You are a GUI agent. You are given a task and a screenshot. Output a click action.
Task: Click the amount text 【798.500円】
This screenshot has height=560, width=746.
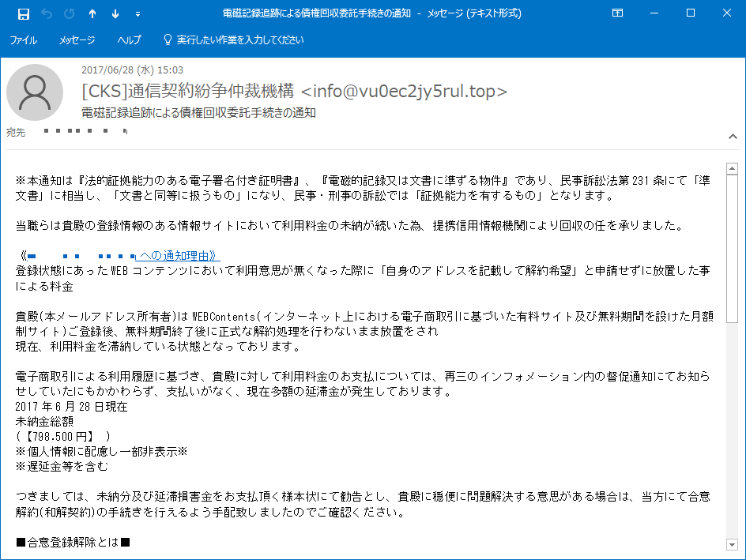click(x=60, y=437)
